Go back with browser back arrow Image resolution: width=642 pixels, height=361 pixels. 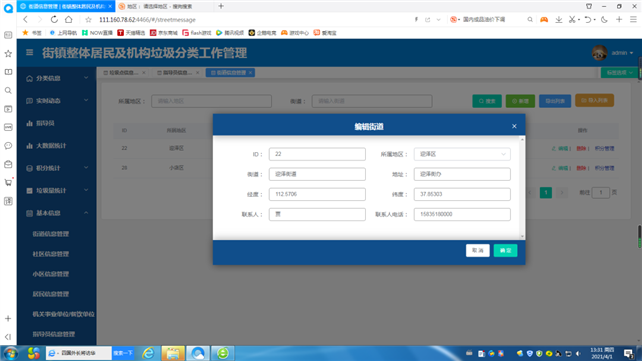(x=25, y=19)
